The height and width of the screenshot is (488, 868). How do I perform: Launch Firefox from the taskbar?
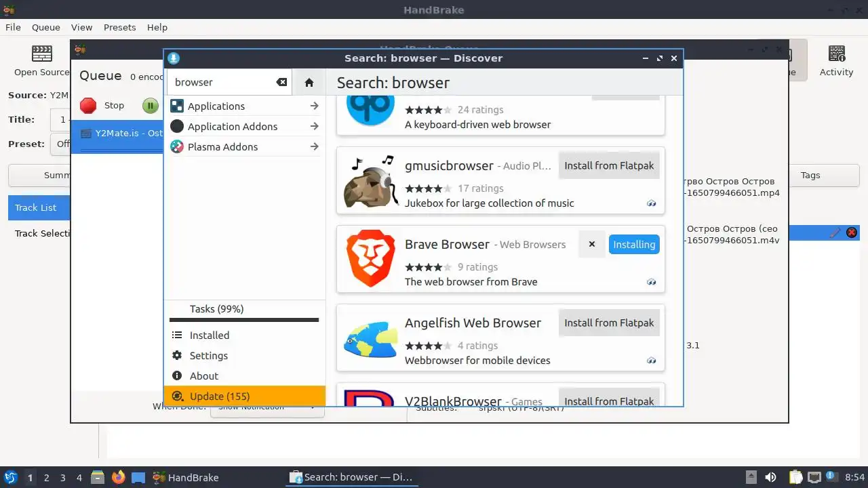coord(118,477)
